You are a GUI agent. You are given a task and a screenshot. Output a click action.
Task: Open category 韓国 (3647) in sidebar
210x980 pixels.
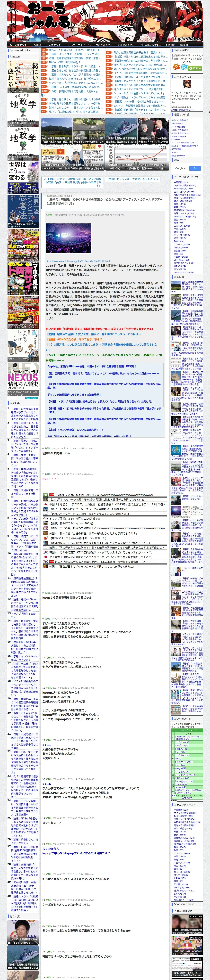click(x=180, y=219)
